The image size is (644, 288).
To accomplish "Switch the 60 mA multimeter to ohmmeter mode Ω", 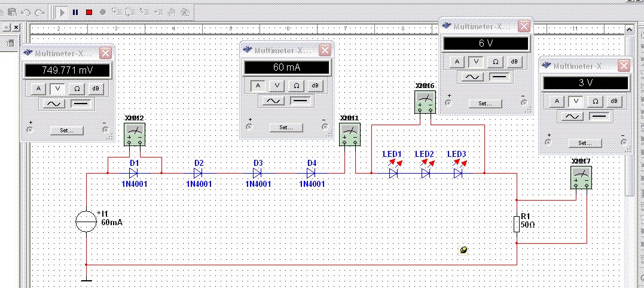I will (296, 86).
